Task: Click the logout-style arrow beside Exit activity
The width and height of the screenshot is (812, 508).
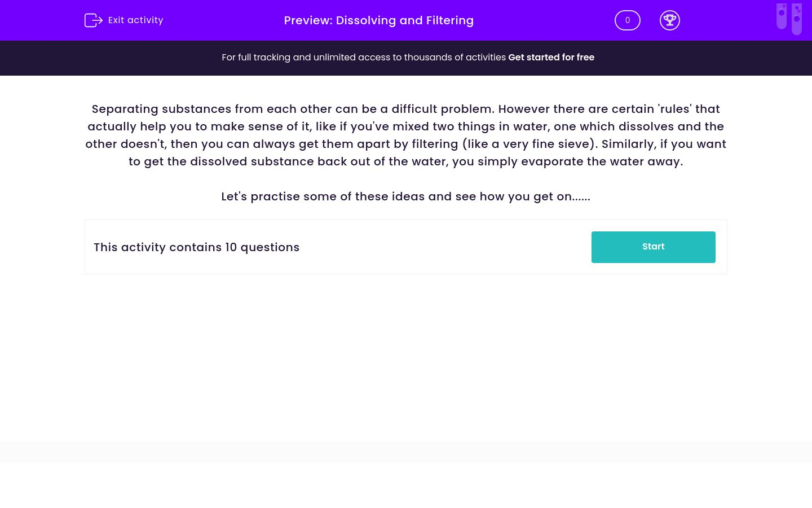Action: [94, 20]
